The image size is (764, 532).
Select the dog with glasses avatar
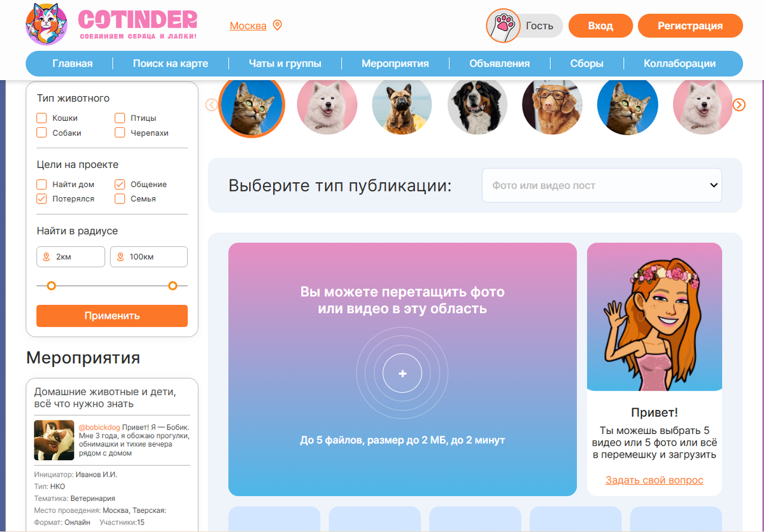pyautogui.click(x=552, y=106)
